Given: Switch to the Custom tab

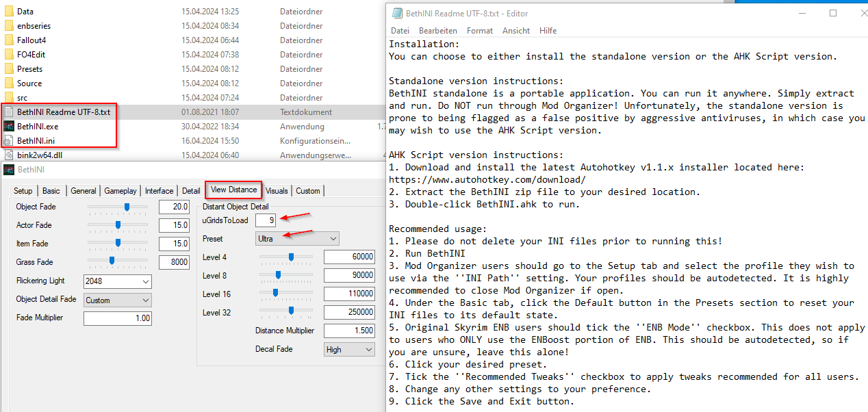Looking at the screenshot, I should coord(308,191).
